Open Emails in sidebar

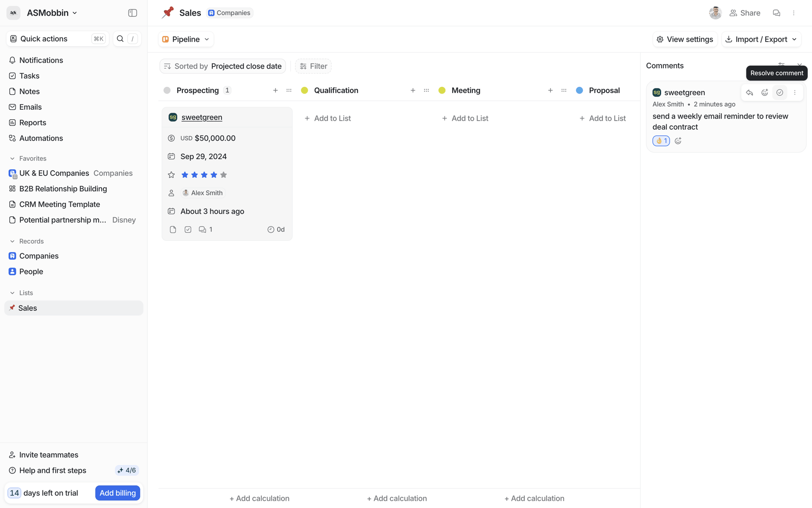click(x=74, y=107)
